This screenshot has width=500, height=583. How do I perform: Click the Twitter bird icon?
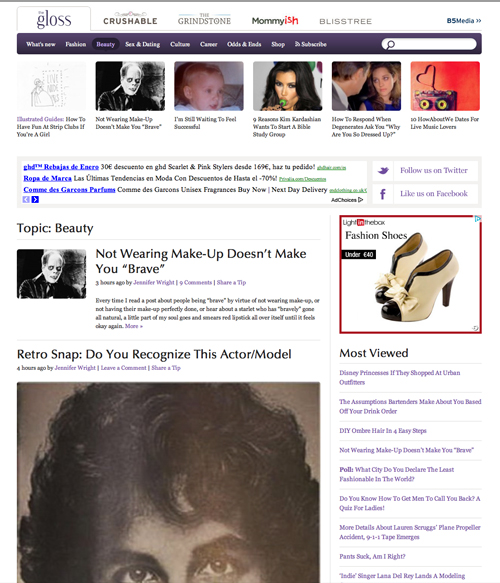click(383, 171)
